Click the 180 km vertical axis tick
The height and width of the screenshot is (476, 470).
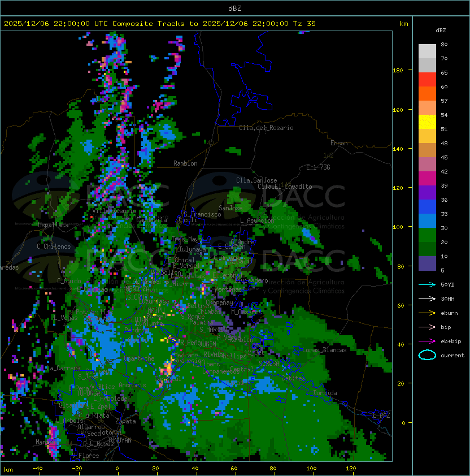pyautogui.click(x=398, y=71)
